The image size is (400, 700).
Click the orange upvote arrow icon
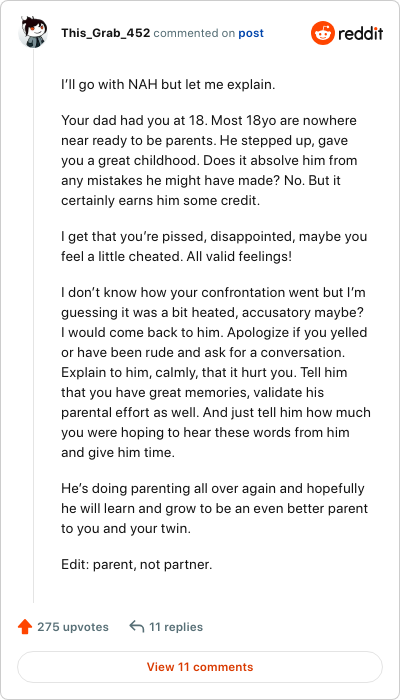(x=25, y=627)
